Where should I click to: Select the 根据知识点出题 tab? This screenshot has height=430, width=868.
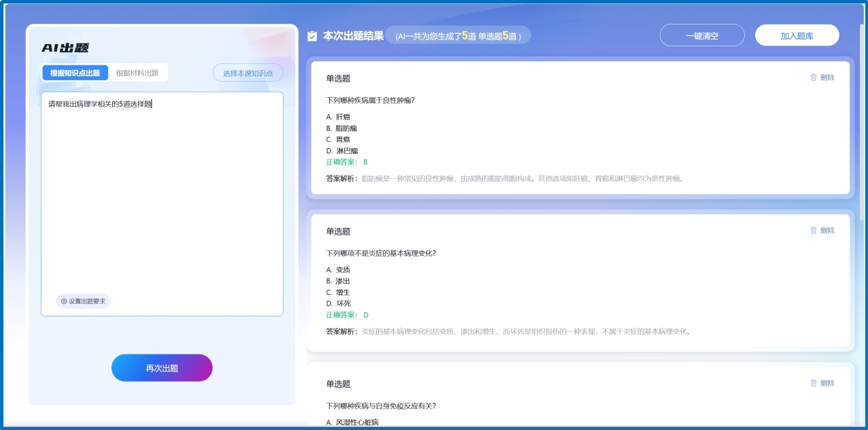coord(75,73)
